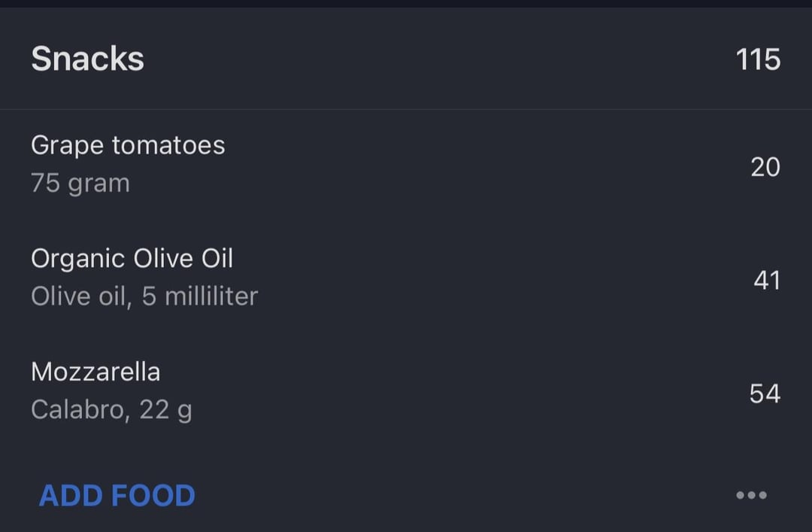Open the Snacks section header title
Viewport: 812px width, 532px height.
click(87, 59)
